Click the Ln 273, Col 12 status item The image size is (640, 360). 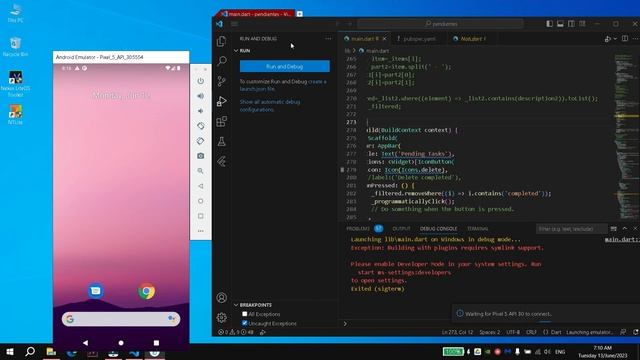tap(457, 332)
